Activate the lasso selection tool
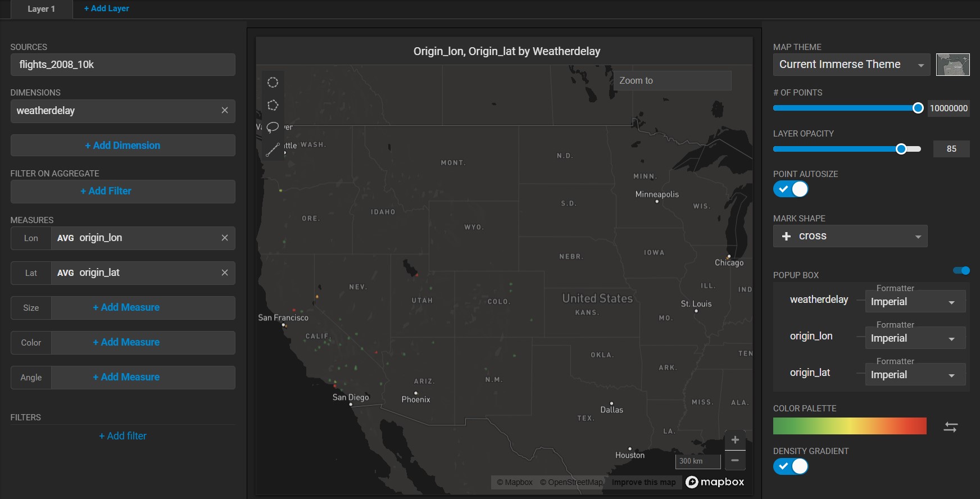980x499 pixels. (x=273, y=127)
